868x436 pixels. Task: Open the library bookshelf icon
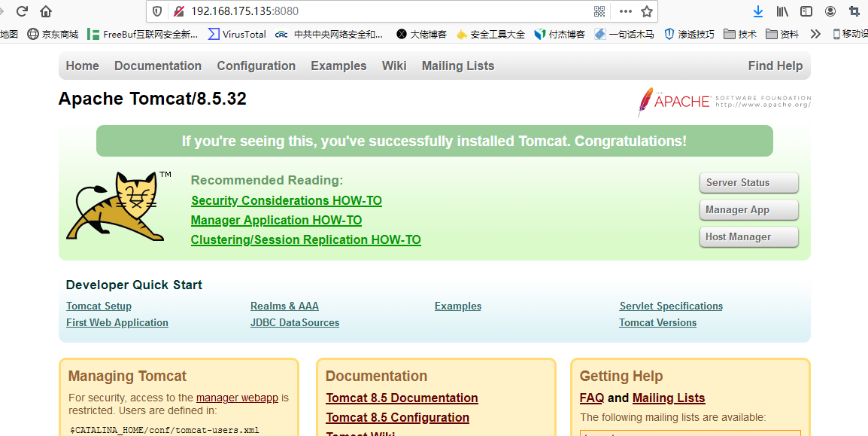(x=782, y=11)
